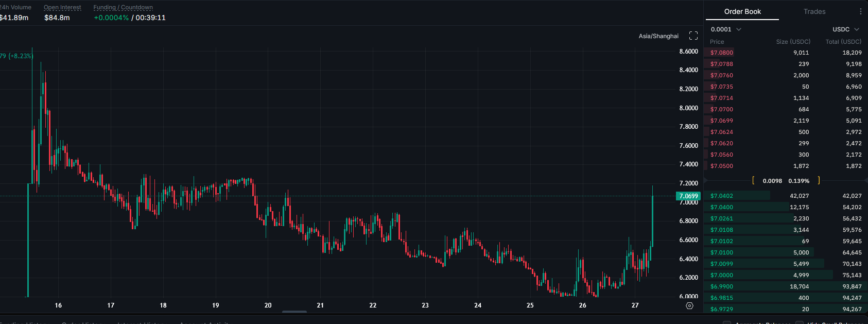Select the $7.0402 top bid row
This screenshot has height=324, width=868.
tap(786, 196)
